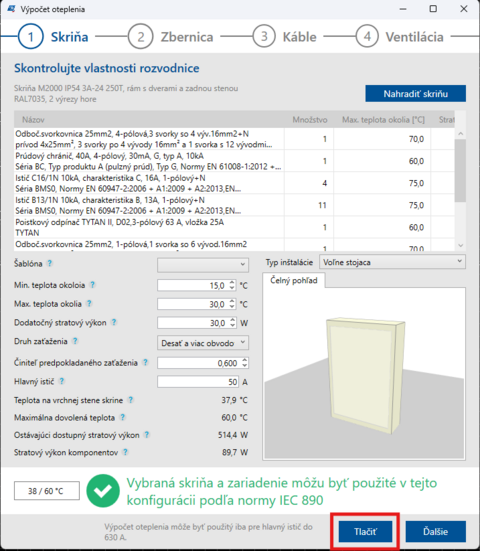Click the help icon next to Šablóna
480x551 pixels.
50,263
